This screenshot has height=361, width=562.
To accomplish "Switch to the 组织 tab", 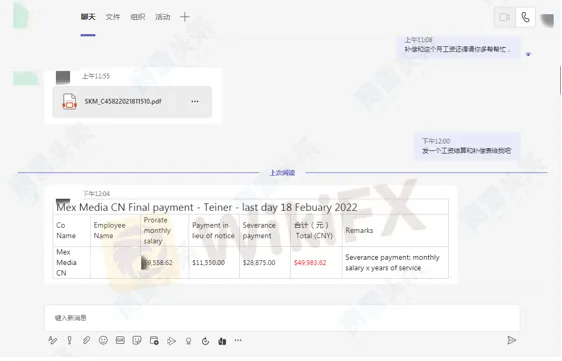I will (138, 17).
